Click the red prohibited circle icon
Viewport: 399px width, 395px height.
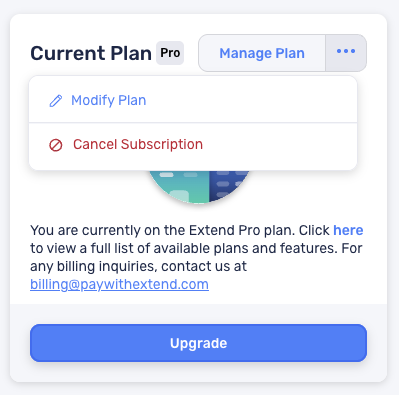coord(56,145)
